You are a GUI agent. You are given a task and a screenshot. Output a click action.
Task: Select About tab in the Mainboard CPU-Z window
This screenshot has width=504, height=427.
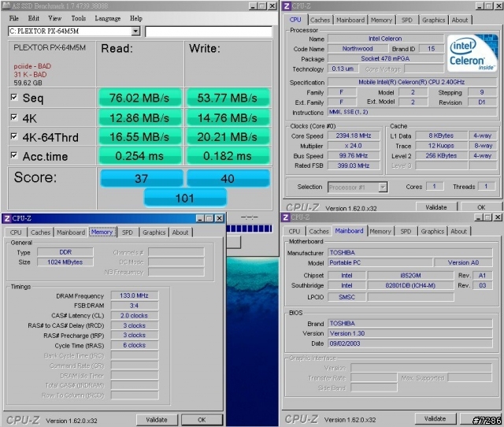pyautogui.click(x=458, y=231)
